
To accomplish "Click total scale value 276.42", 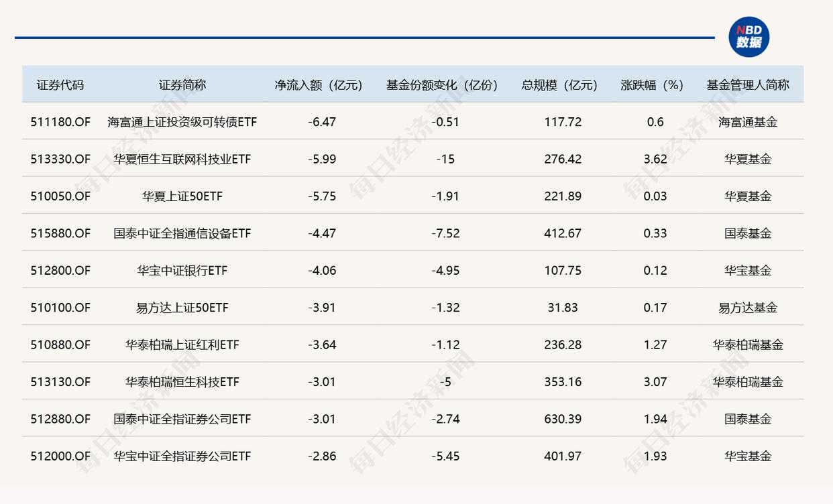I will click(x=563, y=159).
